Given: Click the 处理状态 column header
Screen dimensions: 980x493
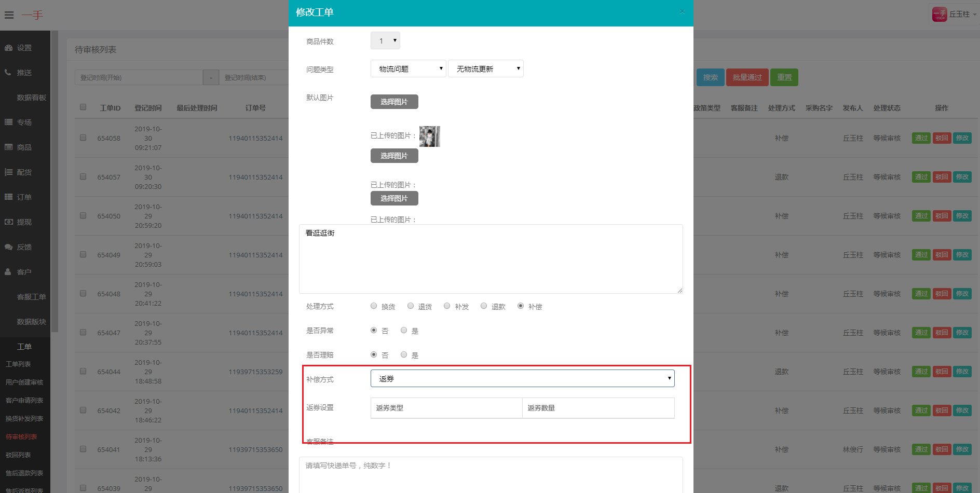Looking at the screenshot, I should (887, 108).
